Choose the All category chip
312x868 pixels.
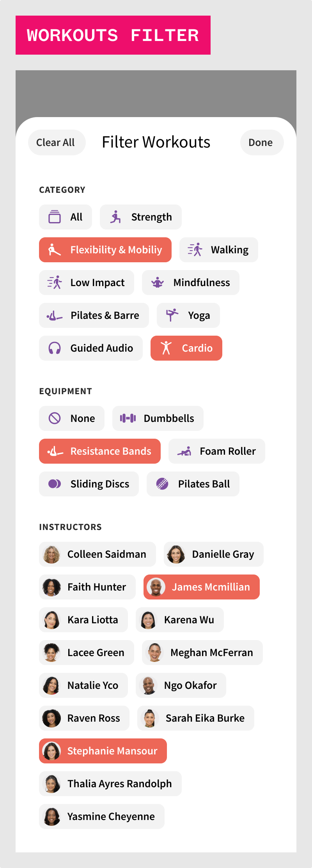(x=66, y=217)
